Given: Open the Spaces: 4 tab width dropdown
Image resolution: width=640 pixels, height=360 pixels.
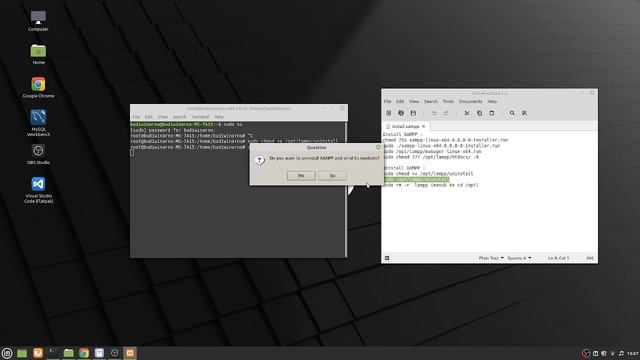Looking at the screenshot, I should click(x=519, y=258).
